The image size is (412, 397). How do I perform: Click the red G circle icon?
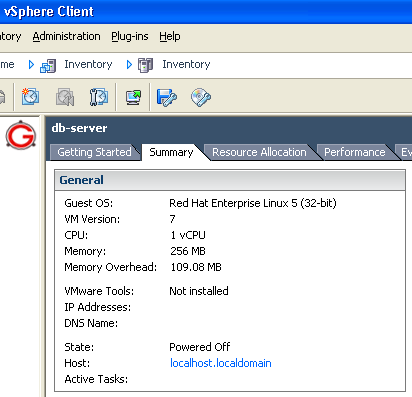click(x=21, y=135)
